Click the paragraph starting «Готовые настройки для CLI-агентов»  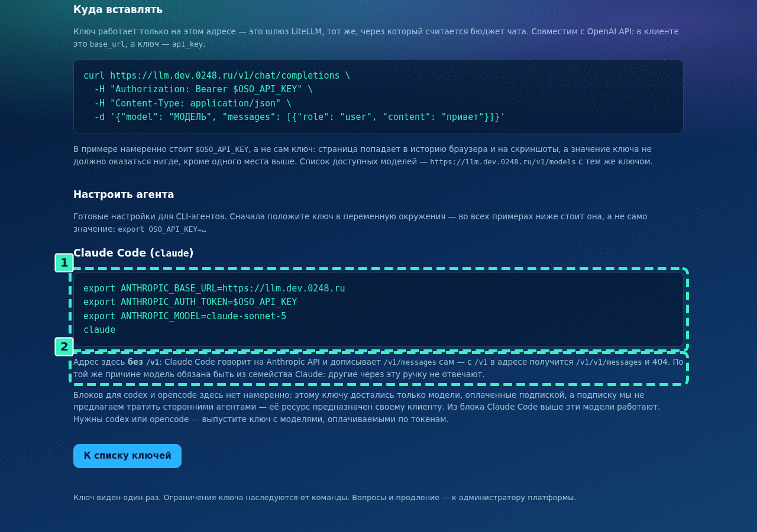point(360,223)
